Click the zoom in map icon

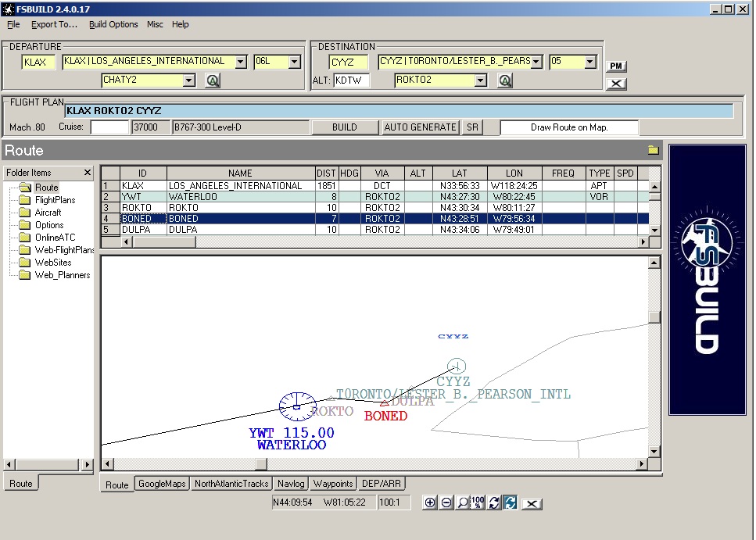429,502
